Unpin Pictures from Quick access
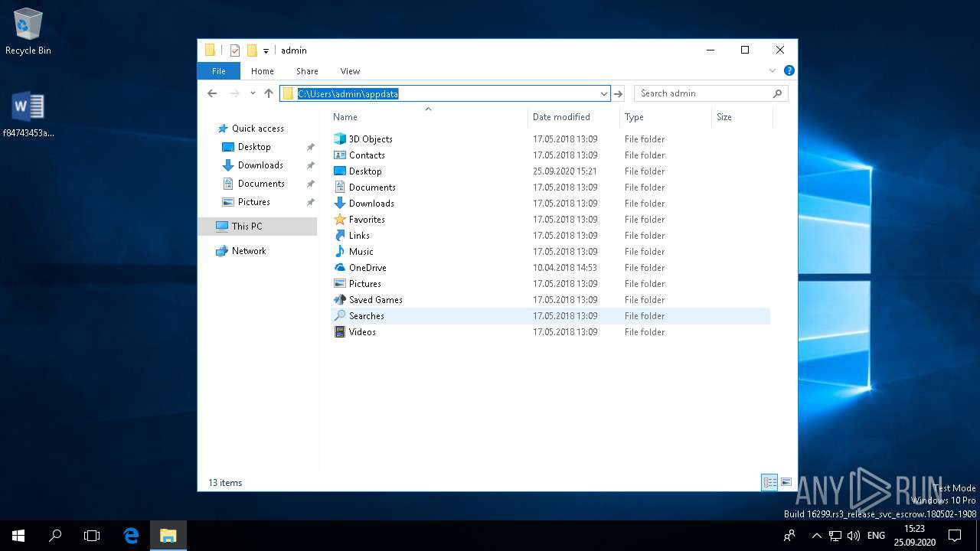Image resolution: width=980 pixels, height=551 pixels. (310, 202)
